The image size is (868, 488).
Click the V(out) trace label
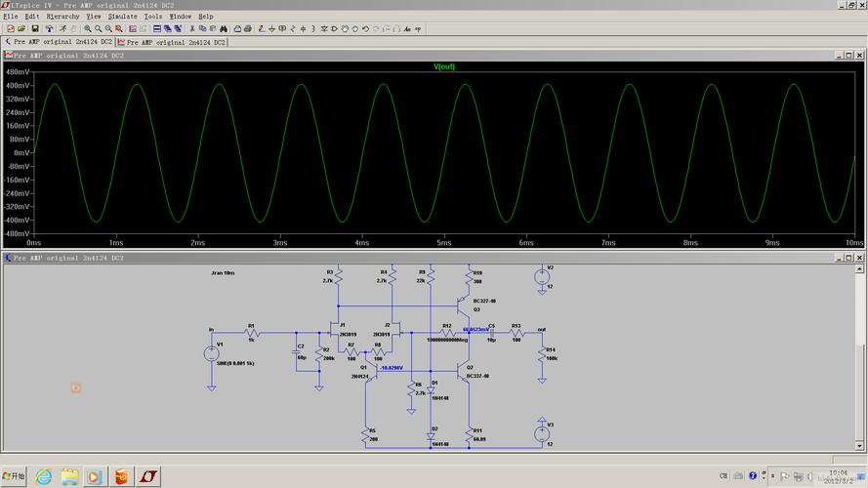point(444,66)
